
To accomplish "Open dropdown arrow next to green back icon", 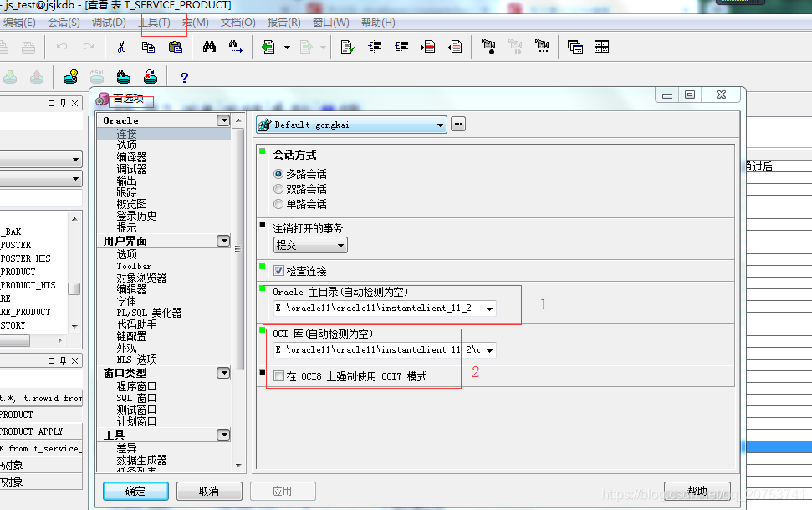I will (x=287, y=47).
